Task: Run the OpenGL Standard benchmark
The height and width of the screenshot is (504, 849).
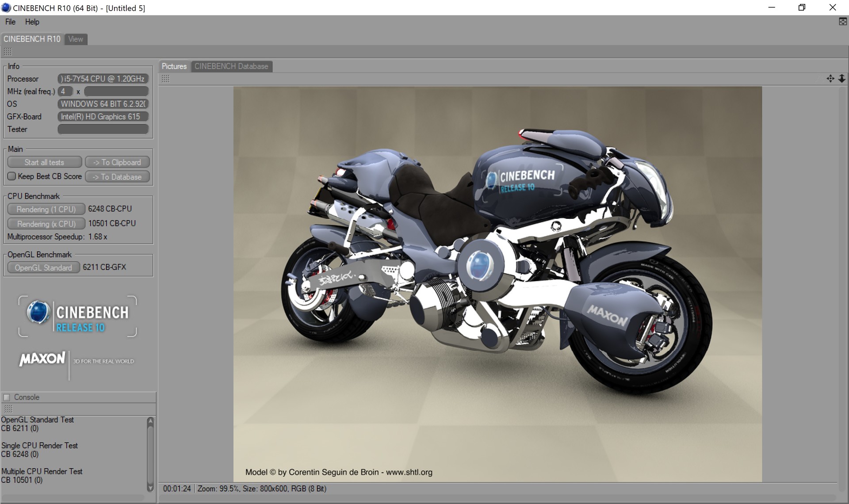Action: [43, 267]
